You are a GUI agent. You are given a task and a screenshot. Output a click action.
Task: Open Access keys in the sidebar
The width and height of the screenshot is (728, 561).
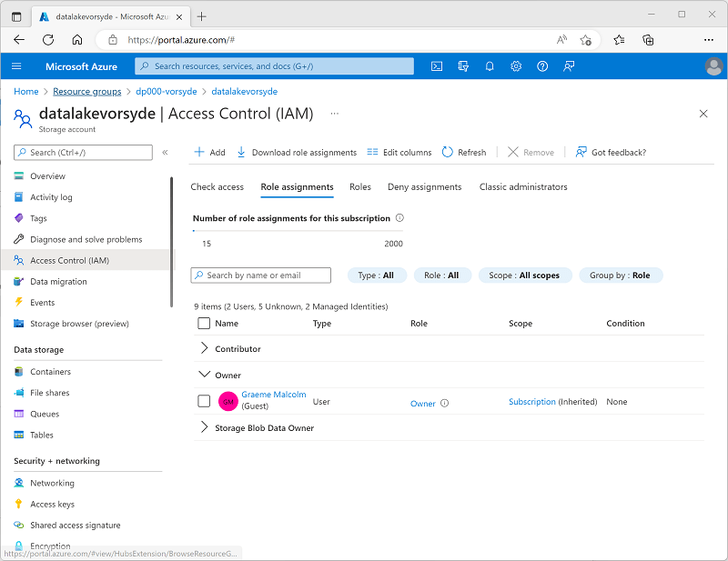tap(53, 504)
